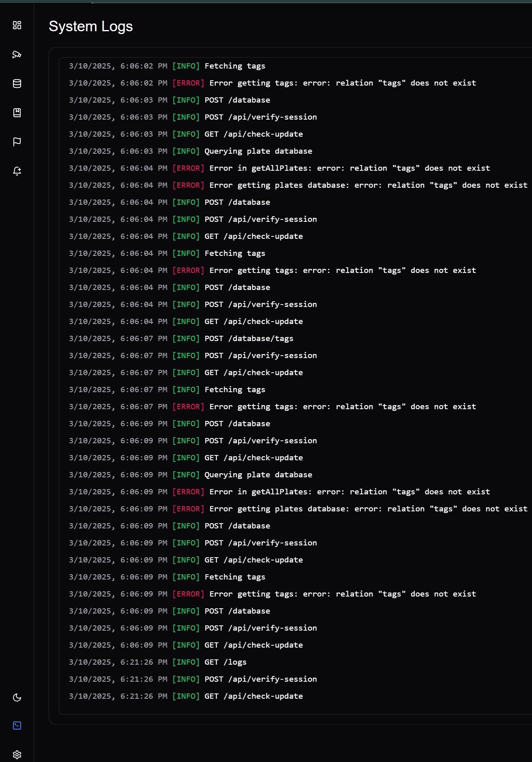Click the System Logs page heading
Image resolution: width=532 pixels, height=762 pixels.
click(91, 26)
